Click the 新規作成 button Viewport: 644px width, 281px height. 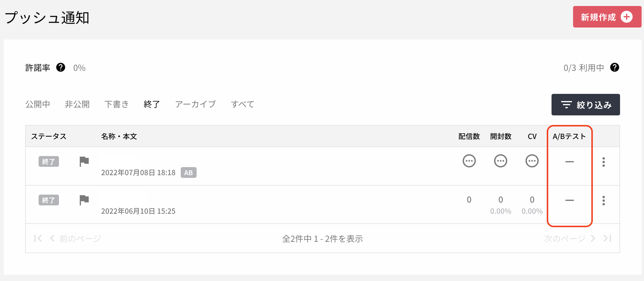tap(607, 17)
